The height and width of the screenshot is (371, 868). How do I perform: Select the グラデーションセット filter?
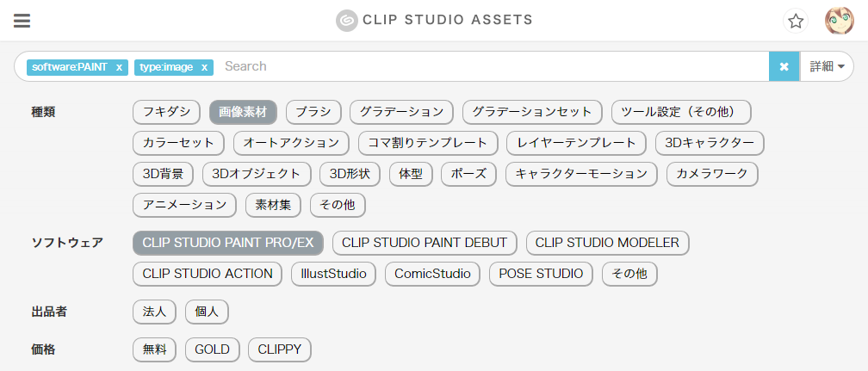[x=532, y=112]
